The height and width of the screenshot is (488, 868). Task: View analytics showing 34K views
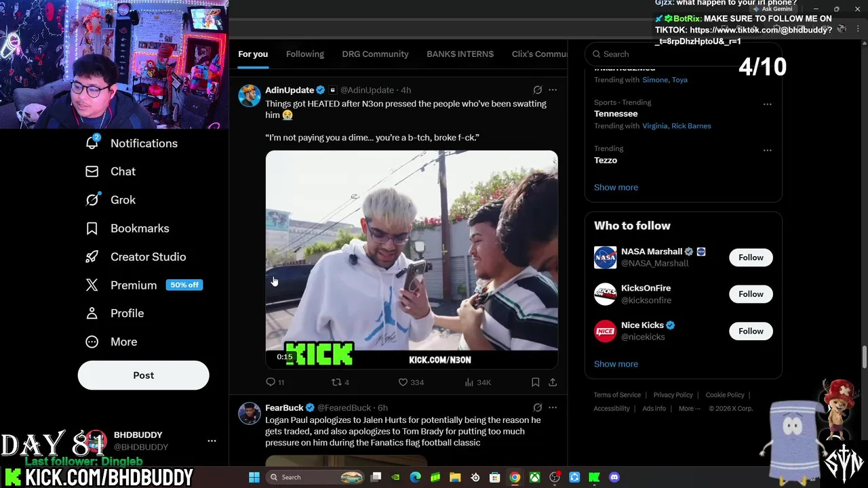pyautogui.click(x=477, y=382)
